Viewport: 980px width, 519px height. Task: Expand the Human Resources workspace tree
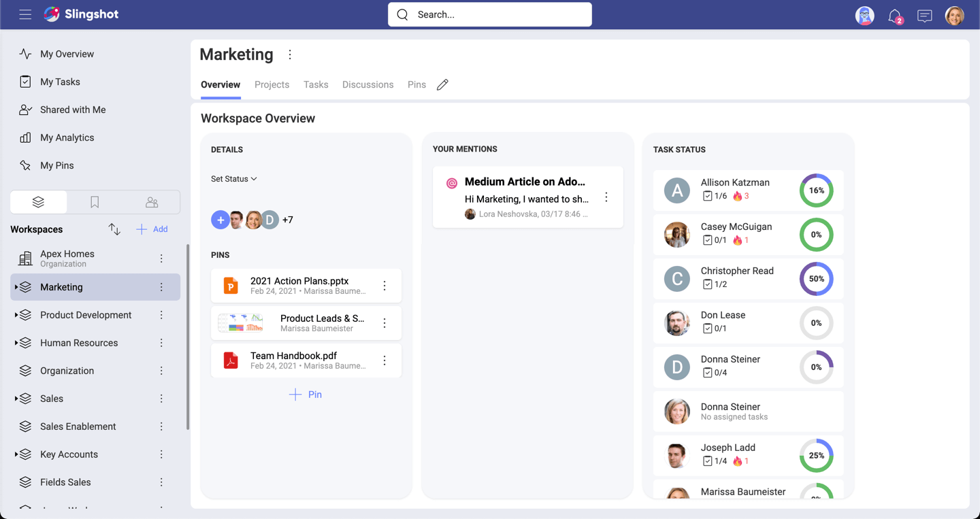pyautogui.click(x=16, y=343)
